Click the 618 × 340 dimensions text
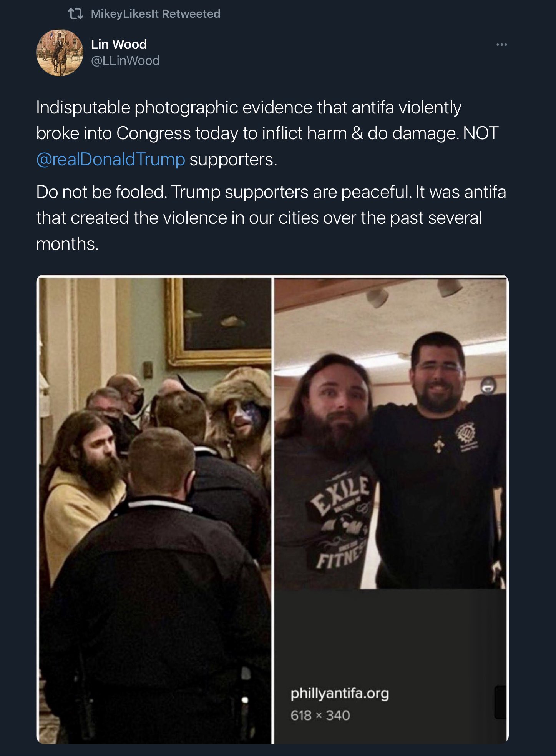The height and width of the screenshot is (756, 556). [320, 715]
